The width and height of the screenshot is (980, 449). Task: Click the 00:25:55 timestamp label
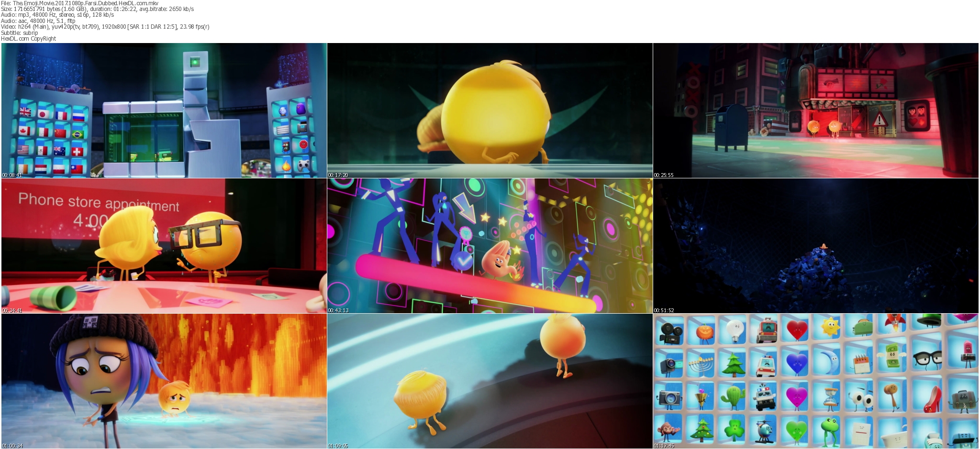(664, 175)
